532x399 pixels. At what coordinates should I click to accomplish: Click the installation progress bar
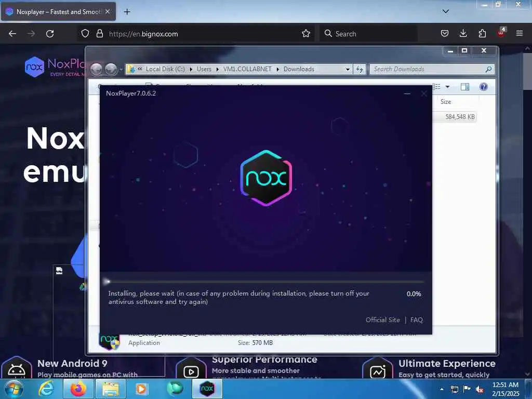coord(264,282)
